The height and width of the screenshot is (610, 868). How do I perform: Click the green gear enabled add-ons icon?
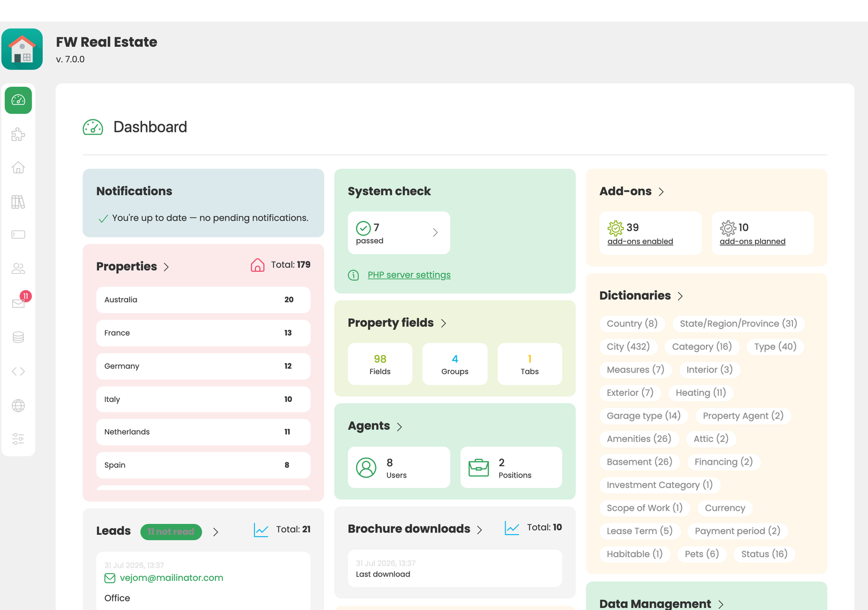tap(615, 228)
